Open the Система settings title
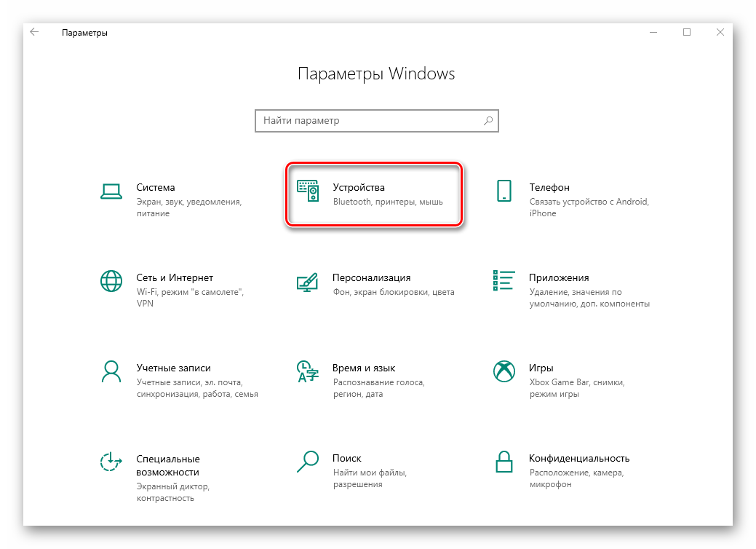Image resolution: width=756 pixels, height=549 pixels. click(155, 187)
